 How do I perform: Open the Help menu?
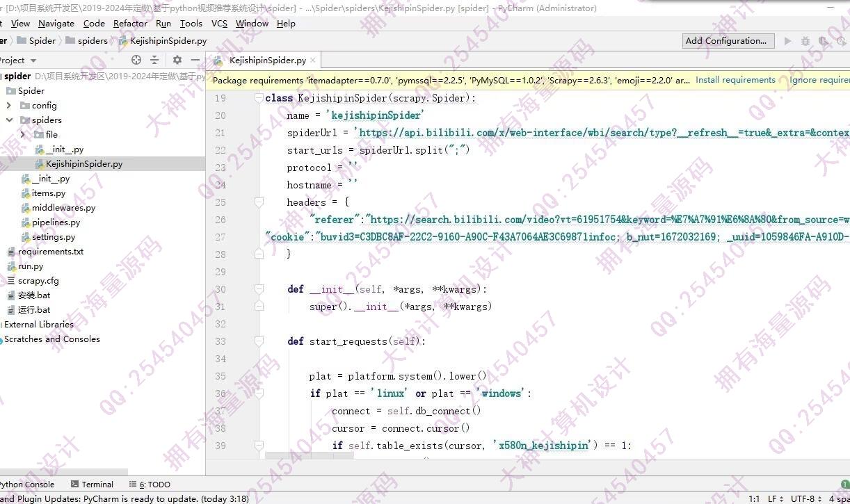point(286,24)
